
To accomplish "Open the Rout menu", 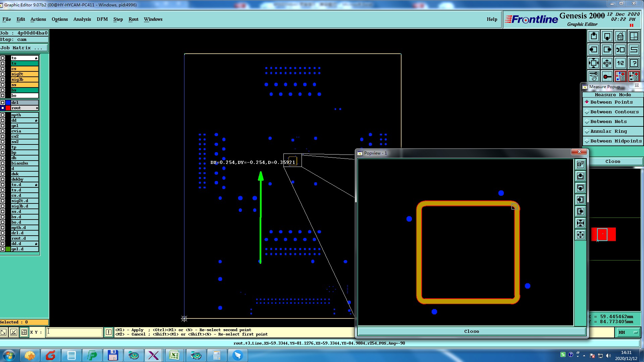I will [x=133, y=19].
